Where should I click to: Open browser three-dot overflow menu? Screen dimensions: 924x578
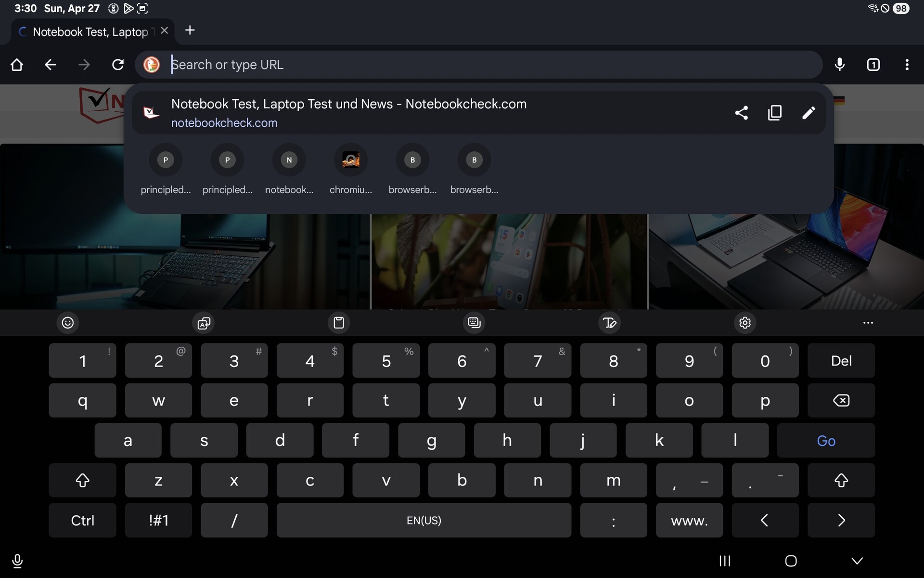[x=907, y=65]
